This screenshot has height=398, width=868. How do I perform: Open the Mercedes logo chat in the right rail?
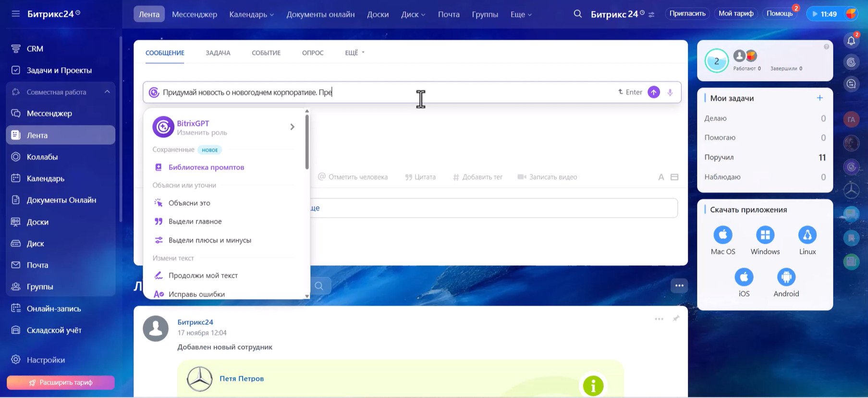click(851, 190)
